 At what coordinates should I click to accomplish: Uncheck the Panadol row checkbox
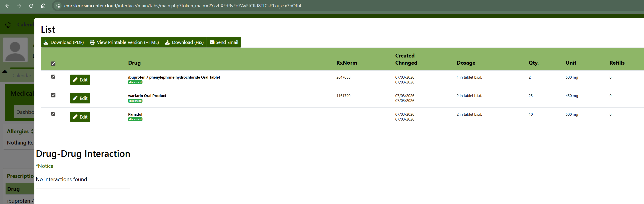tap(53, 114)
